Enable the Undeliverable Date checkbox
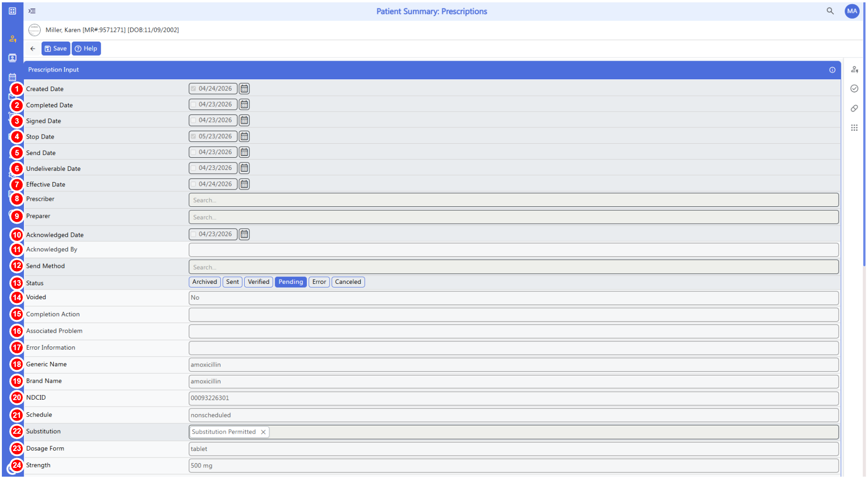 coord(193,168)
